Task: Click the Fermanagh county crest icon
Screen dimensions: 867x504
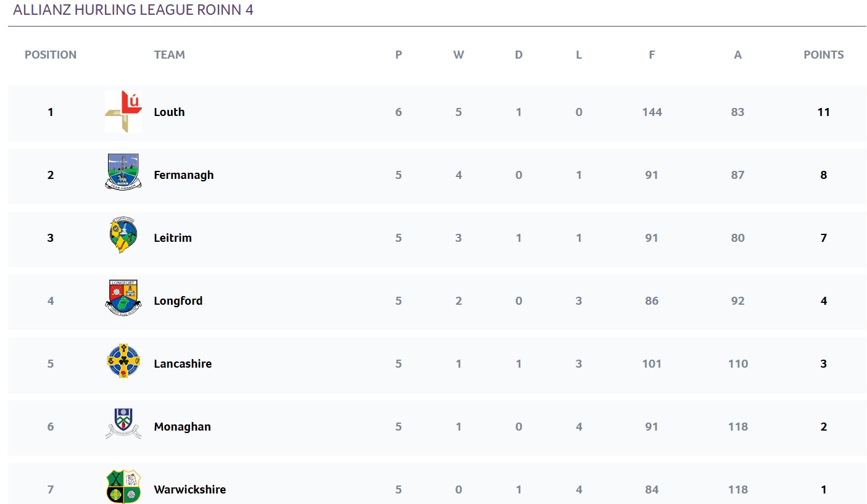Action: (x=123, y=171)
